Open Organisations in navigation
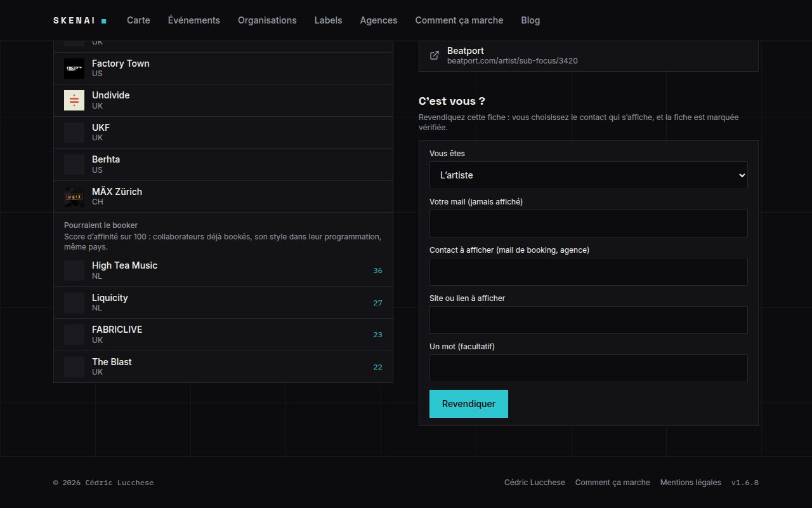Screen dimensions: 812x508 (x=267, y=20)
